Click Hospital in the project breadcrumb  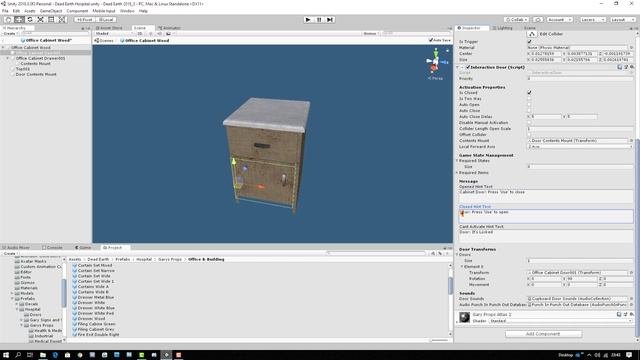(x=144, y=259)
